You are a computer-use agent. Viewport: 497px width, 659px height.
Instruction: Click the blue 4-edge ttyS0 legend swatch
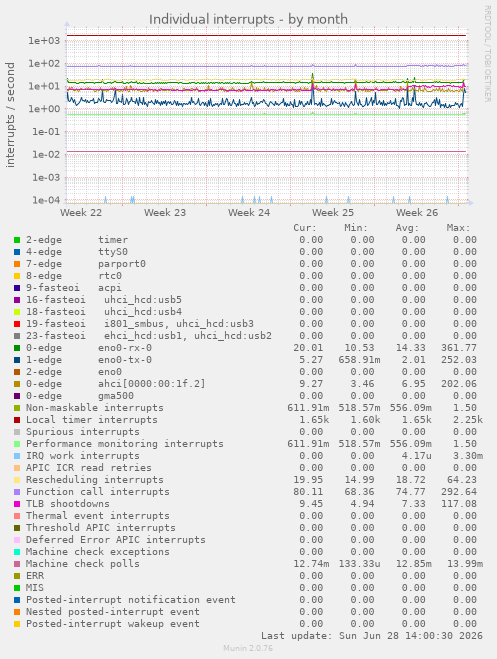[17, 252]
